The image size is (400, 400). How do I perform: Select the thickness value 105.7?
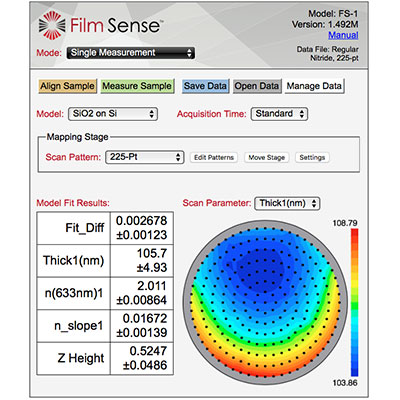click(x=152, y=253)
